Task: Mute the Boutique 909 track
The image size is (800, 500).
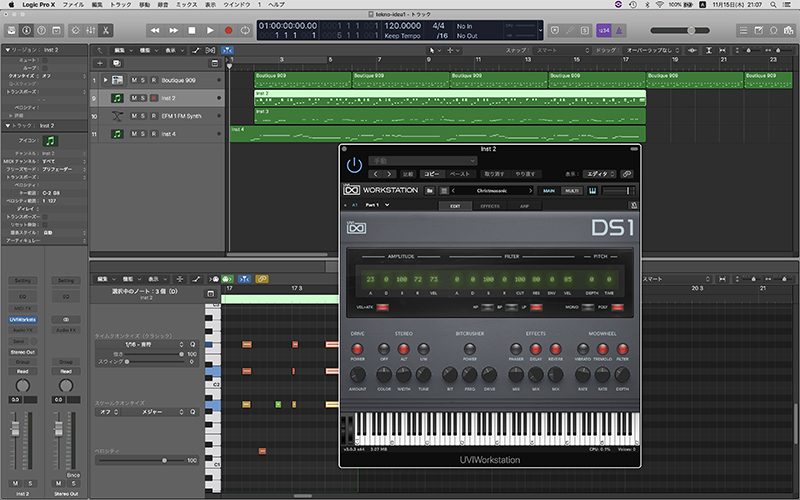Action: tap(134, 80)
